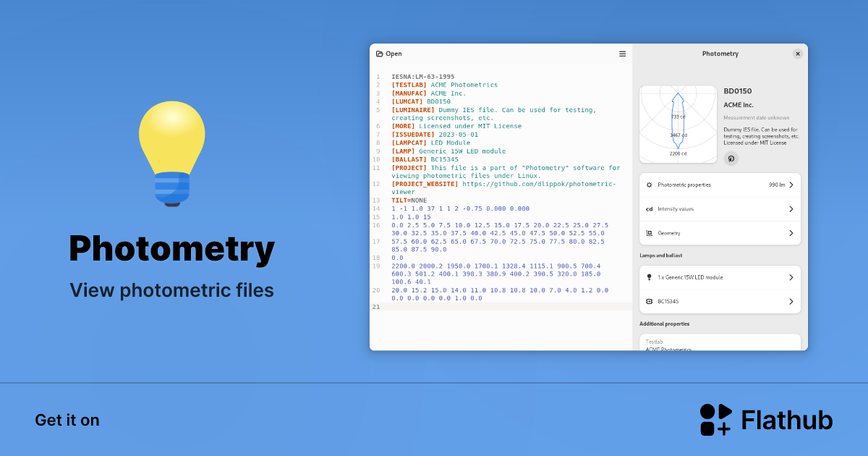Expand the BC15345 ballast entry

point(720,301)
